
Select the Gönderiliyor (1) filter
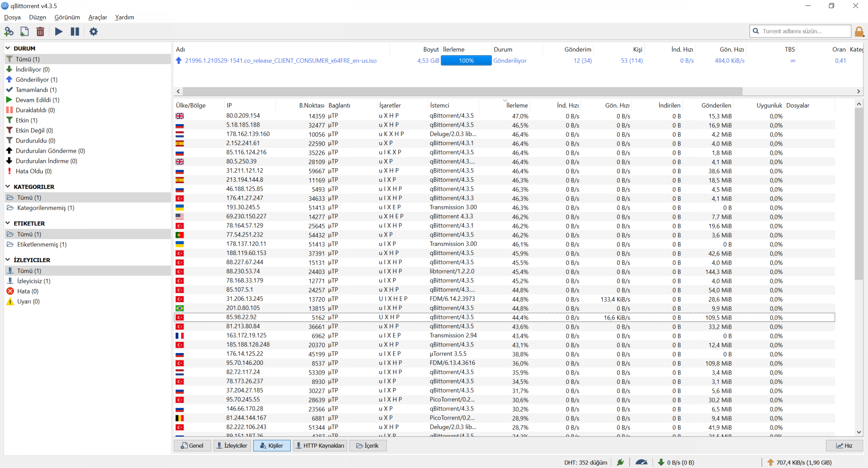[37, 80]
